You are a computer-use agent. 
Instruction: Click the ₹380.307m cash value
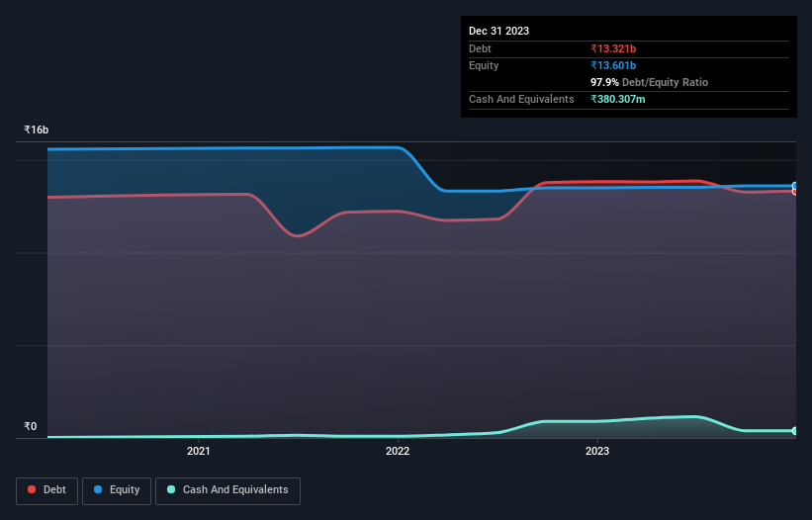pyautogui.click(x=618, y=99)
